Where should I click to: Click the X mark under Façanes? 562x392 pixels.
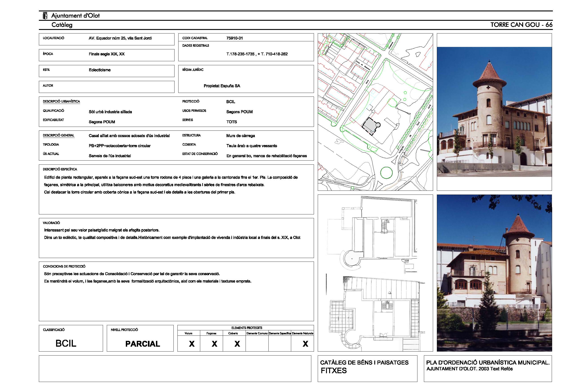[215, 344]
